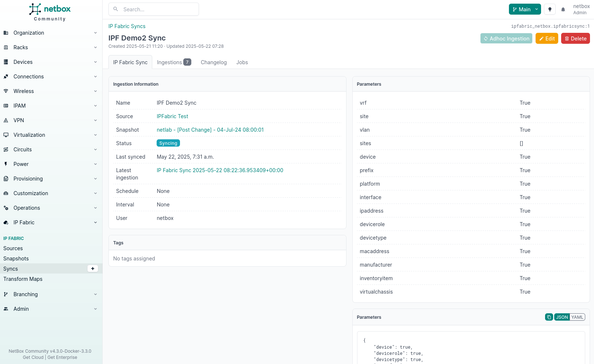Click the Ingestions count badge 7
Viewport: 594px width, 364px height.
click(x=187, y=62)
